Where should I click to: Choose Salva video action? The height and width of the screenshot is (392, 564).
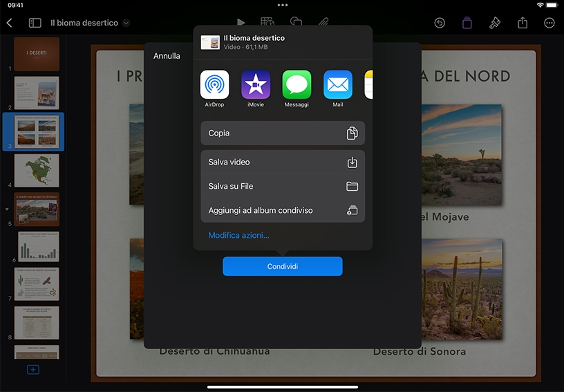point(283,162)
